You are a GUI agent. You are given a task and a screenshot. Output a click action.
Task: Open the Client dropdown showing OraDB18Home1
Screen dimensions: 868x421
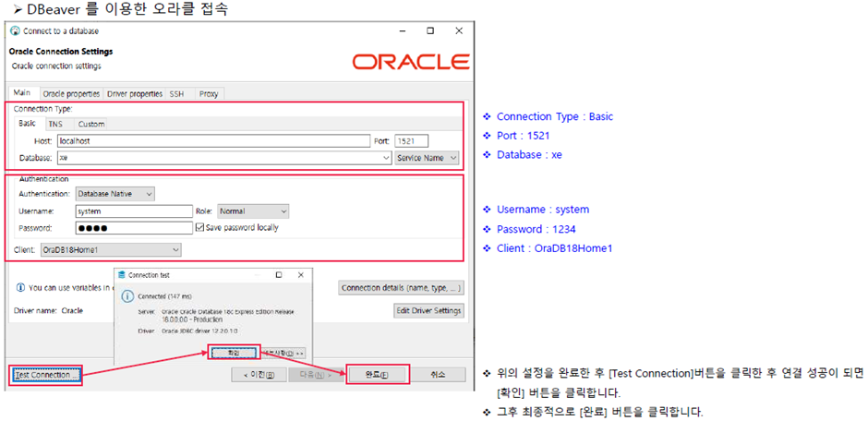tap(111, 250)
